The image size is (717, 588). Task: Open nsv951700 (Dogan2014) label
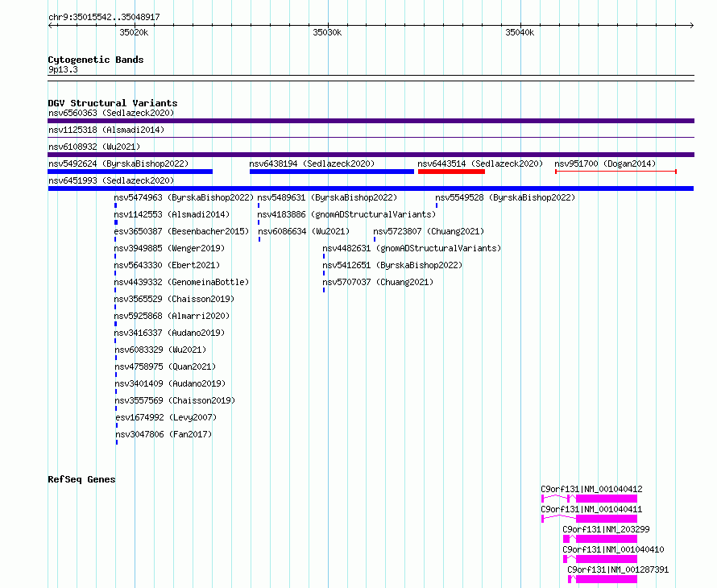pyautogui.click(x=605, y=164)
